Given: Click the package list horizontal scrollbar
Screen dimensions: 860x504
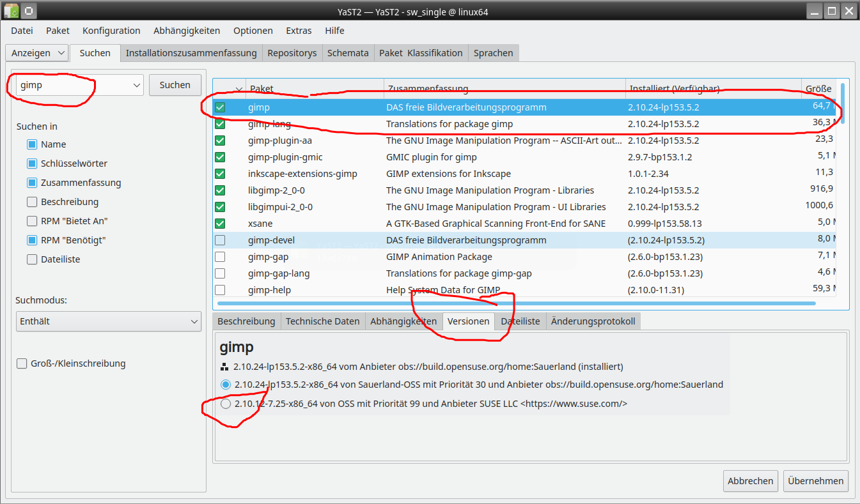Looking at the screenshot, I should click(x=516, y=303).
